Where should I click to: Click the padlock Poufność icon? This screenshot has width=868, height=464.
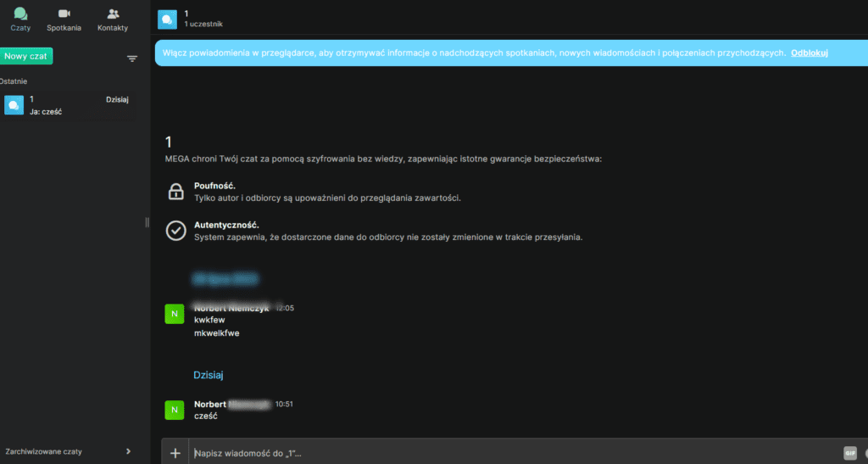175,192
